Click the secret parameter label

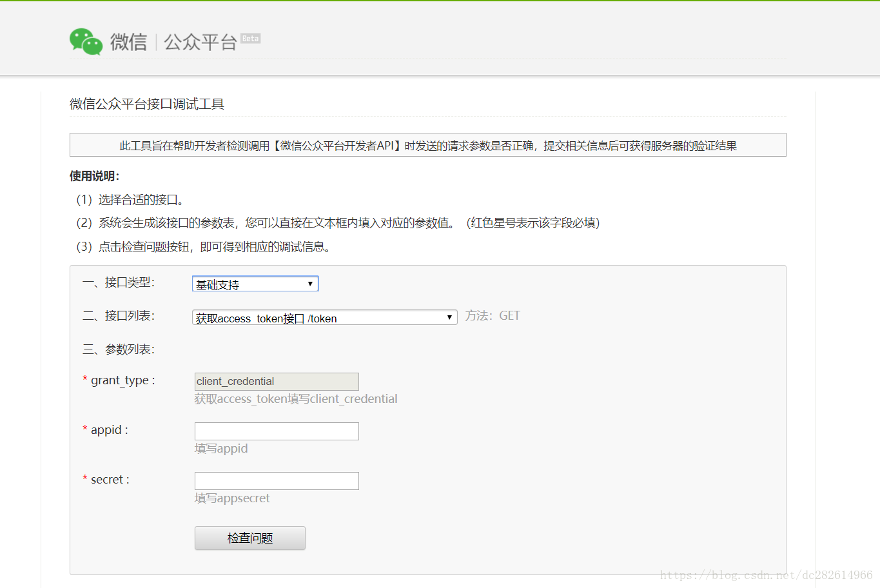click(106, 480)
